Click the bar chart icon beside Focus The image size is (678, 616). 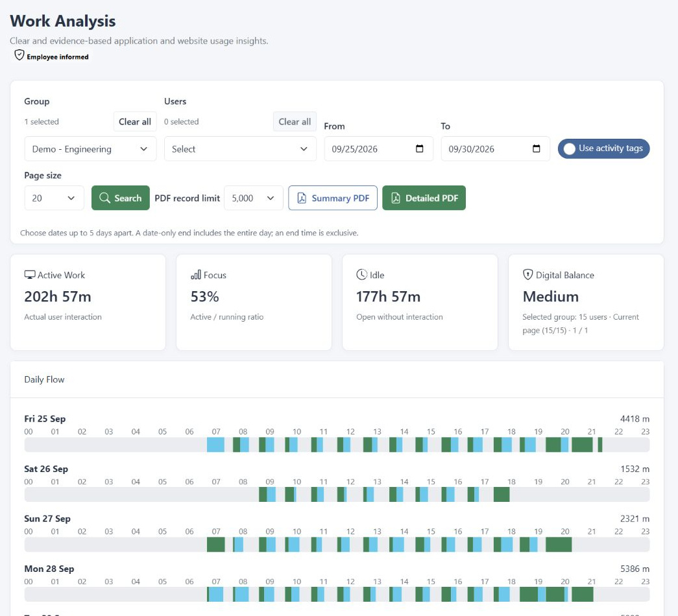[x=196, y=275]
